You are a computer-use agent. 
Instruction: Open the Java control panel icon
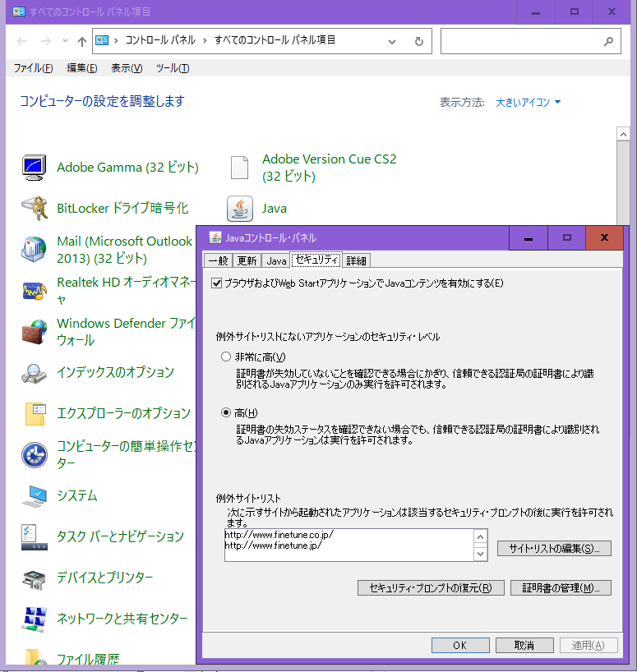click(240, 209)
